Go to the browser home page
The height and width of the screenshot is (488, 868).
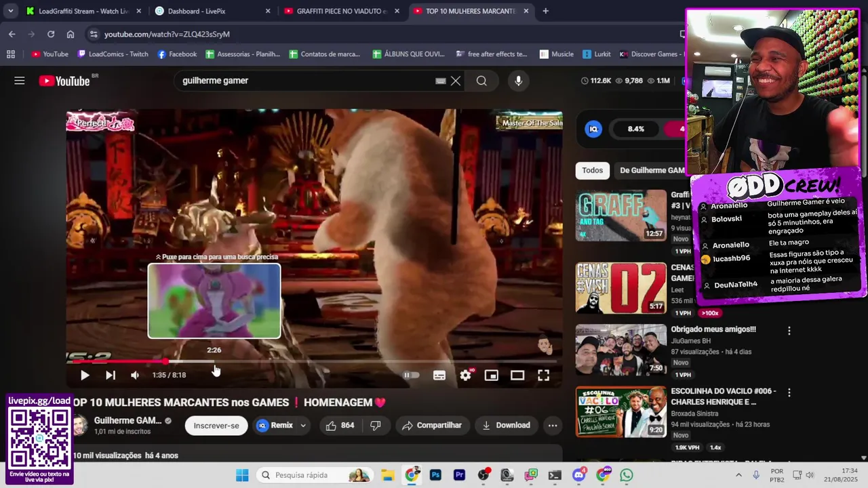point(71,34)
